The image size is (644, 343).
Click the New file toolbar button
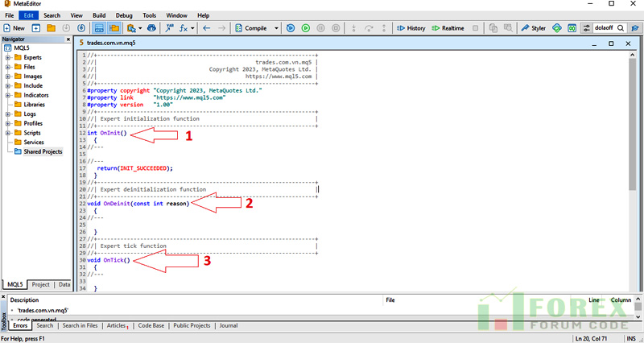pyautogui.click(x=14, y=28)
